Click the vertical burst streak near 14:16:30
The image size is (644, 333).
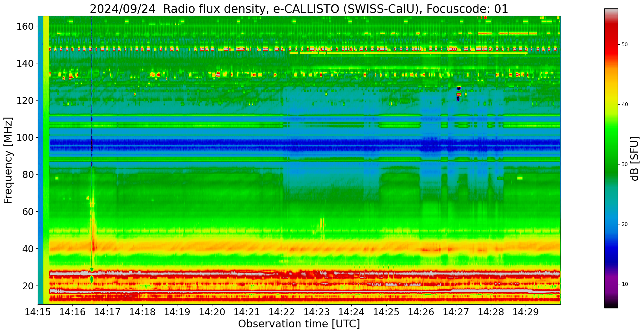(92, 160)
